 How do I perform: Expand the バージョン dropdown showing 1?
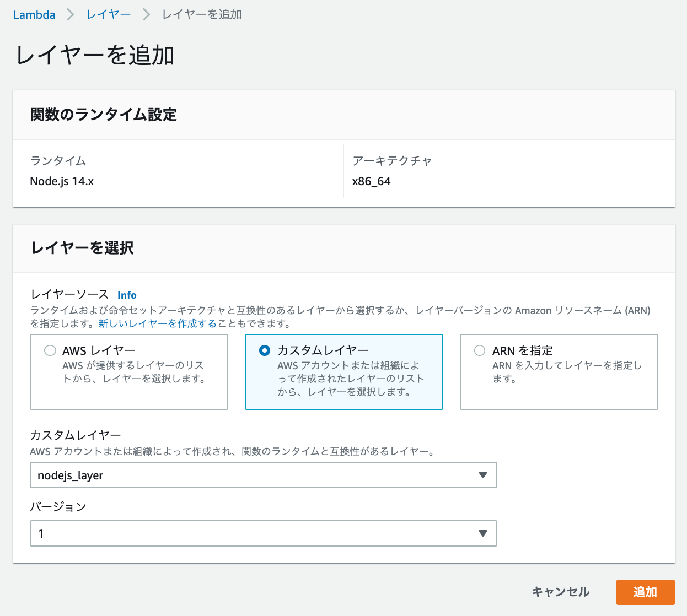[x=263, y=533]
